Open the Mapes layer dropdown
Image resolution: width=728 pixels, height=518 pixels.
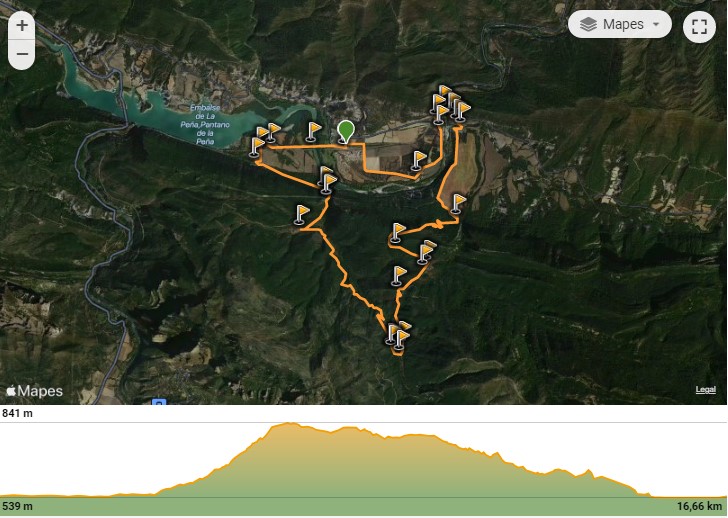[x=620, y=24]
